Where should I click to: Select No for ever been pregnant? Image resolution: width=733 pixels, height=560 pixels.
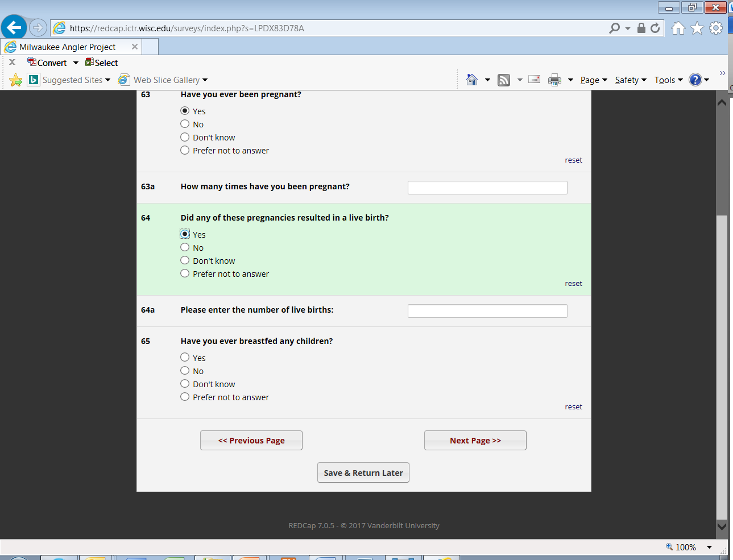click(x=185, y=124)
